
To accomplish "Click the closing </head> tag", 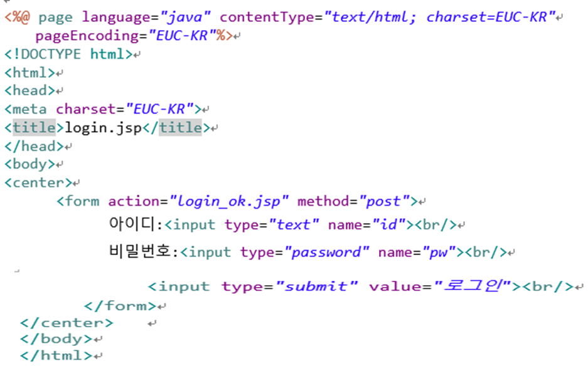I will (34, 146).
